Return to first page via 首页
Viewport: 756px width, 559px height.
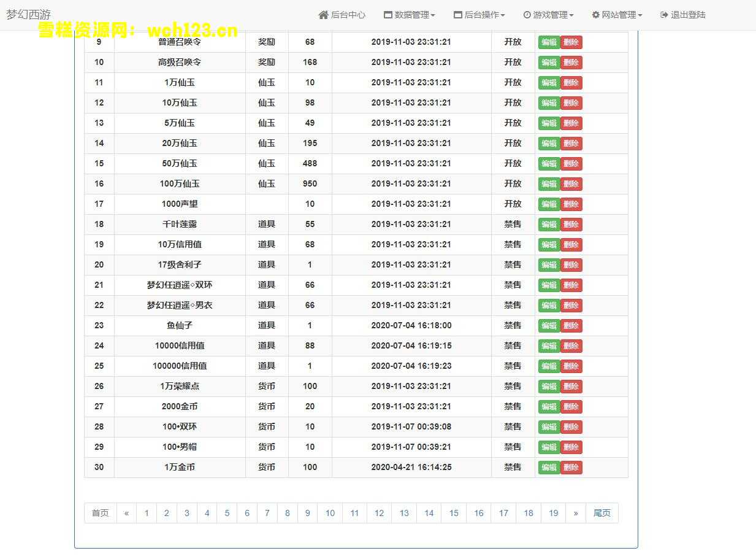(x=100, y=513)
